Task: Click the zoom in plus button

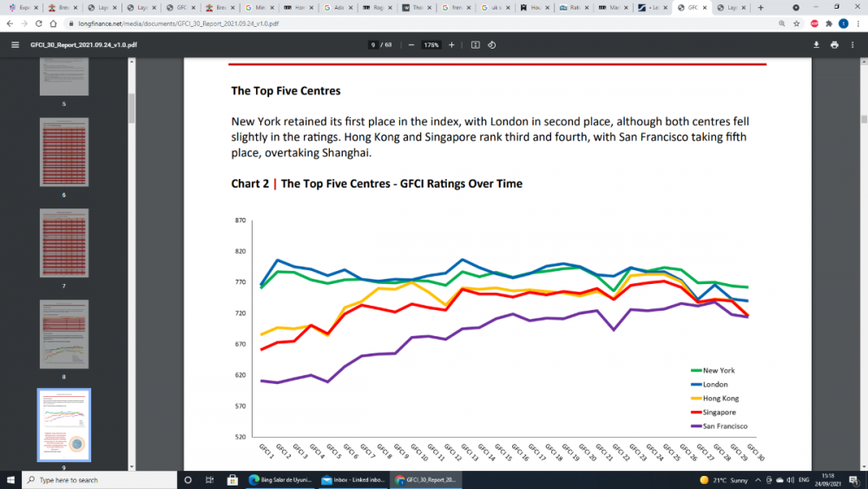Action: 451,44
